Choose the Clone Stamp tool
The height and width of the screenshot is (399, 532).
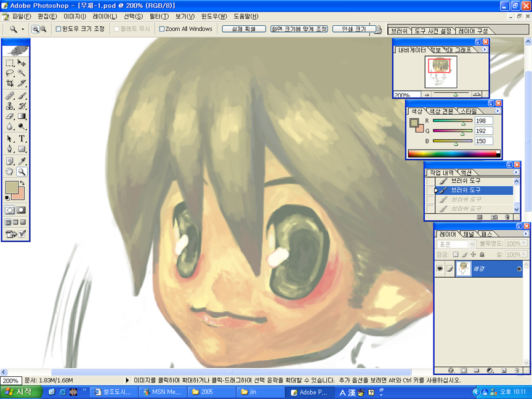10,106
